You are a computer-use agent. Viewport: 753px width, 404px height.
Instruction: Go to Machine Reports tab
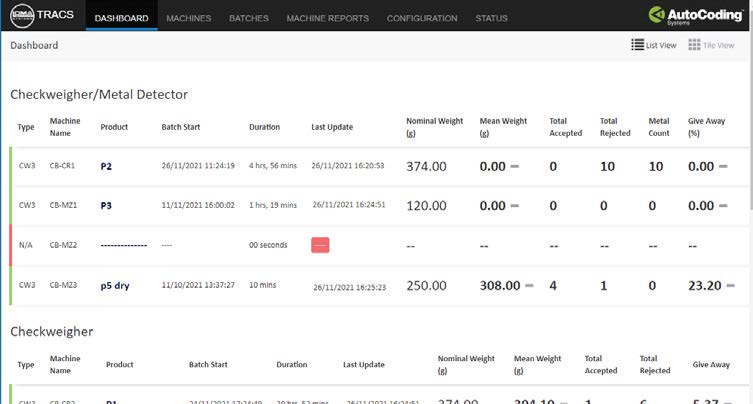click(x=327, y=18)
